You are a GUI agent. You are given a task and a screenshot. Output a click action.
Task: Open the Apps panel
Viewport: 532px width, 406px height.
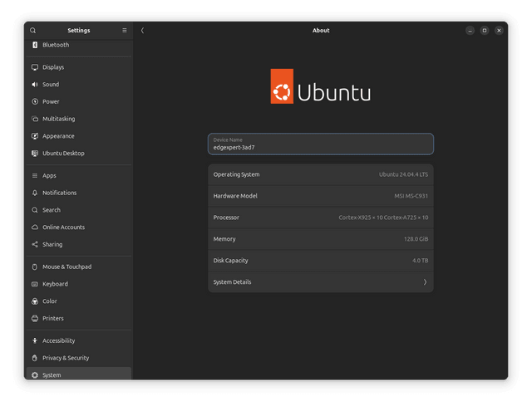79,175
